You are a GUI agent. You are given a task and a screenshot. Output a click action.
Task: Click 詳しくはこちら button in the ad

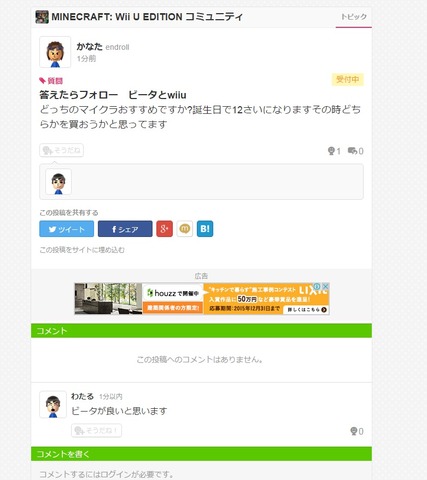click(x=306, y=310)
